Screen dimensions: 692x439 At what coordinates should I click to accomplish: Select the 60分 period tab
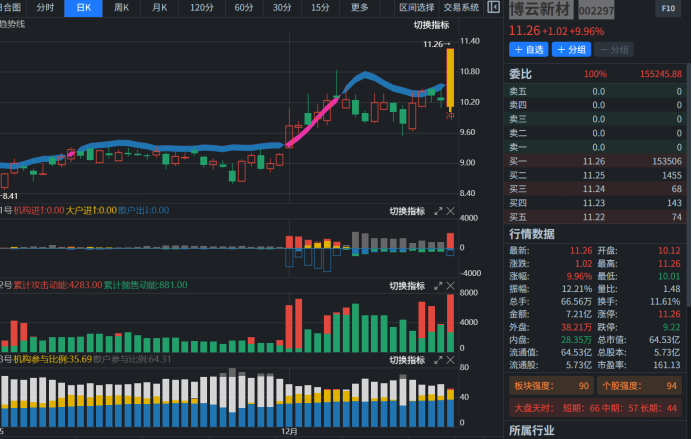(x=244, y=8)
